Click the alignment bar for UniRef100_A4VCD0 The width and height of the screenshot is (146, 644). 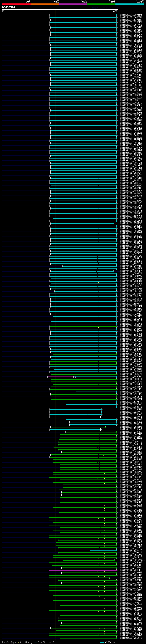pos(82,377)
